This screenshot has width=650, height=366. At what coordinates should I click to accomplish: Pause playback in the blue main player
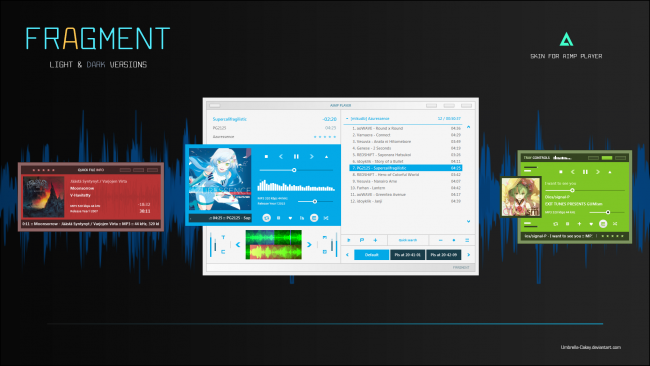[296, 157]
